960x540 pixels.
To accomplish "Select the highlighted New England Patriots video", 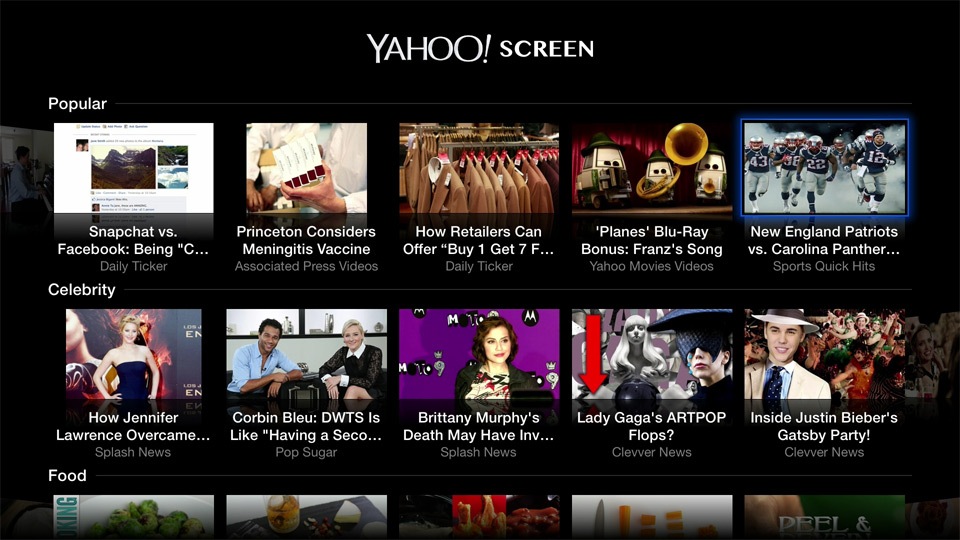I will pos(824,168).
